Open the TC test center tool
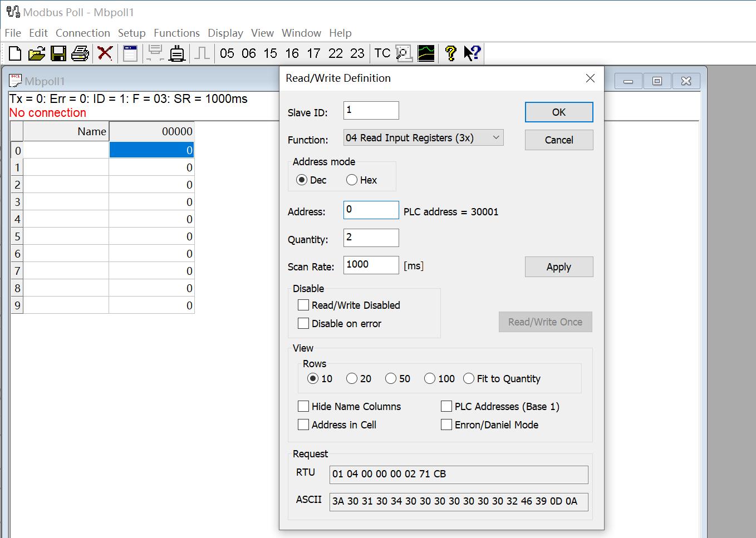The image size is (756, 538). (382, 53)
